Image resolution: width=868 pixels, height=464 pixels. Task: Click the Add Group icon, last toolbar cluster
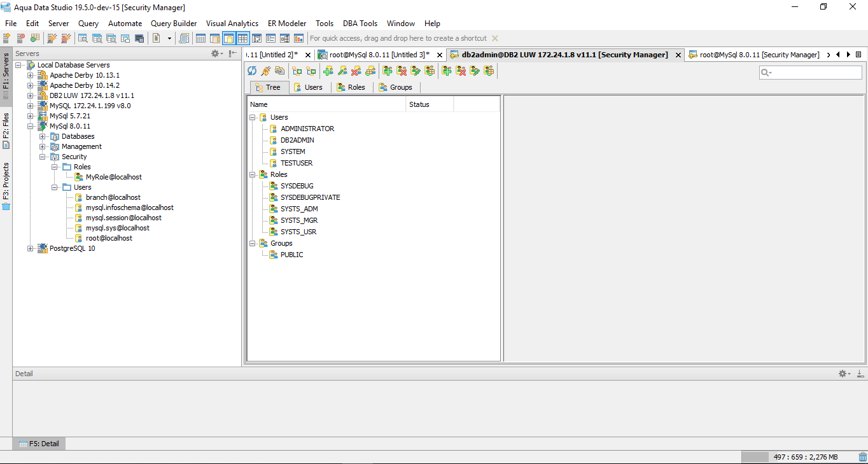point(447,71)
